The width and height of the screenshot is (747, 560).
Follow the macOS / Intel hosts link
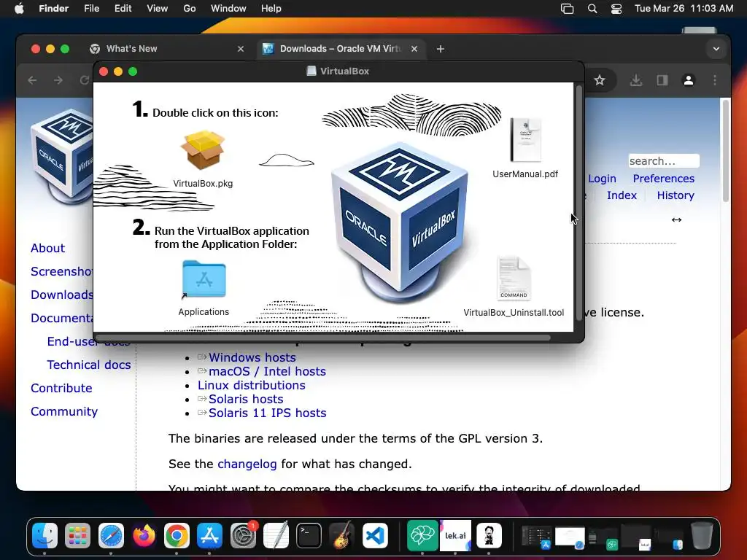coord(267,371)
